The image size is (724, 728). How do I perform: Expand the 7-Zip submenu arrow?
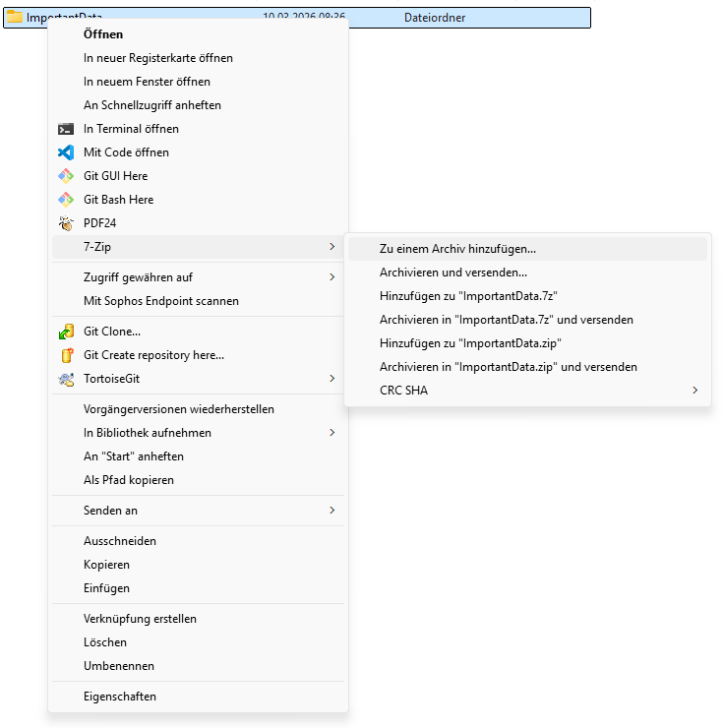pos(332,247)
